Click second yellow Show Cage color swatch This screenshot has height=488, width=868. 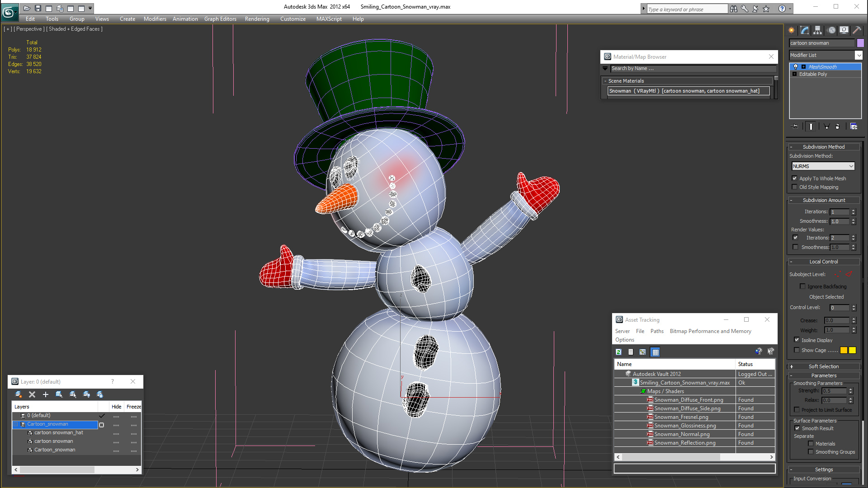point(852,350)
